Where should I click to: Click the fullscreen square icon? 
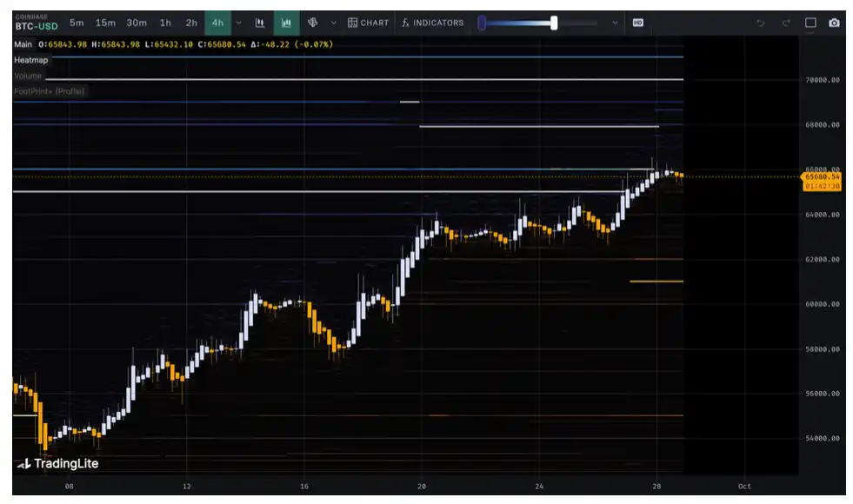(810, 23)
